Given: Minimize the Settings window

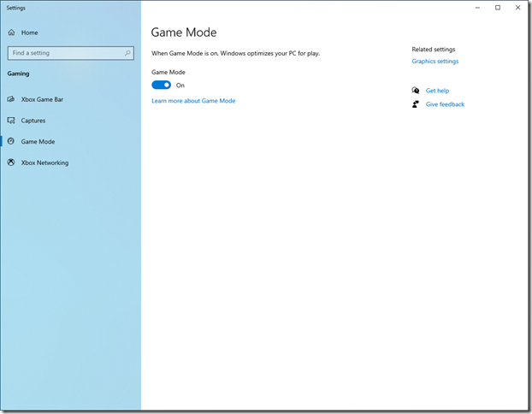Looking at the screenshot, I should pos(477,8).
